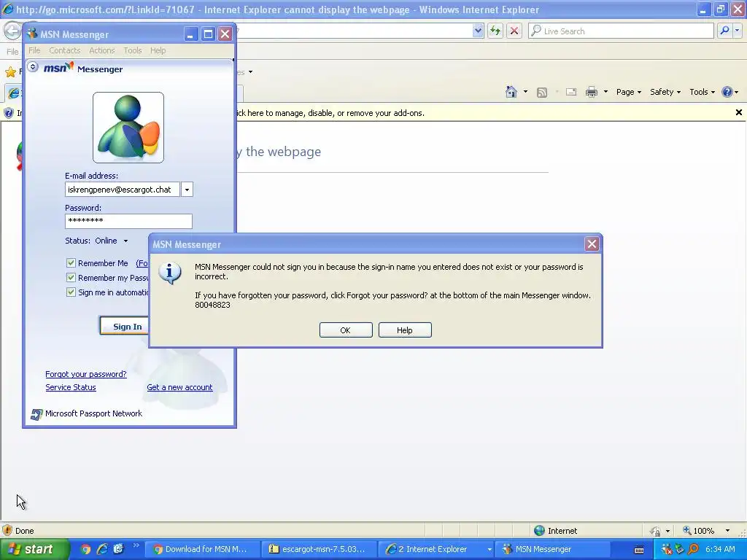The width and height of the screenshot is (747, 560).
Task: Open Messenger Help menu
Action: click(x=158, y=50)
